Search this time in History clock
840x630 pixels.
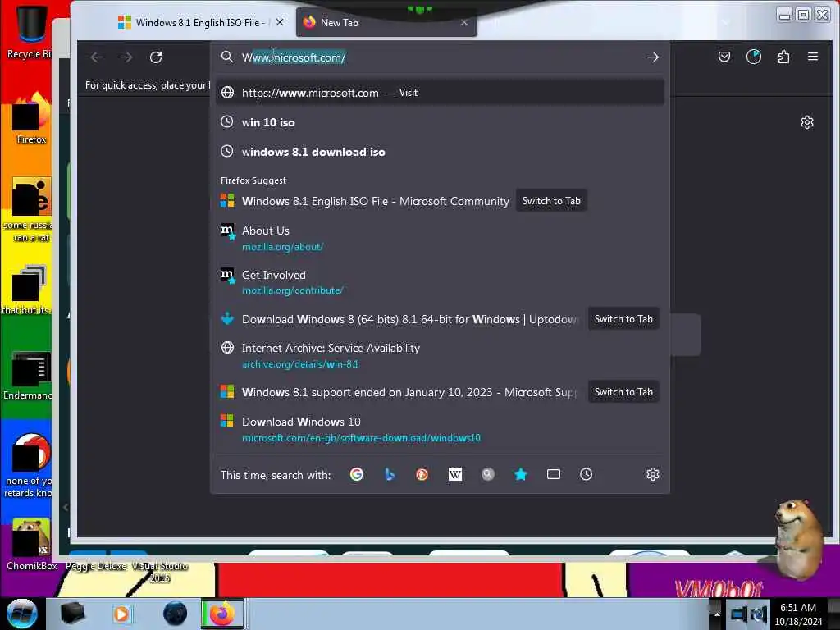point(586,475)
